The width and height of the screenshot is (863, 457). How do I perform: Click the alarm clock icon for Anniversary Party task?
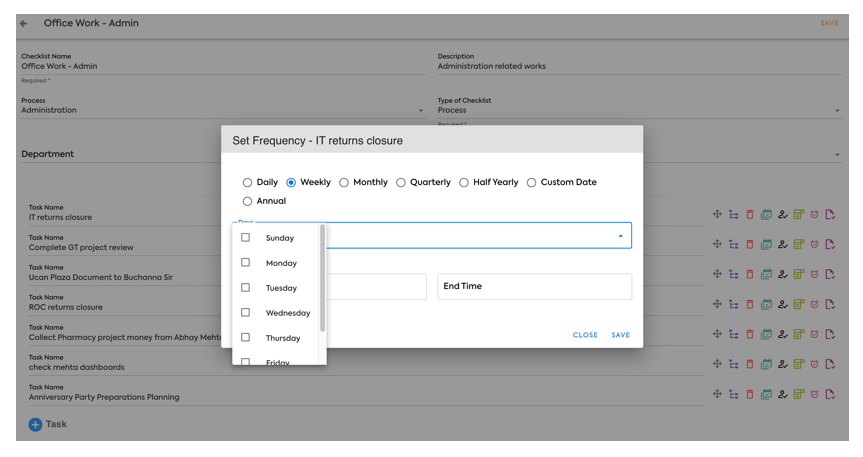[x=814, y=394]
